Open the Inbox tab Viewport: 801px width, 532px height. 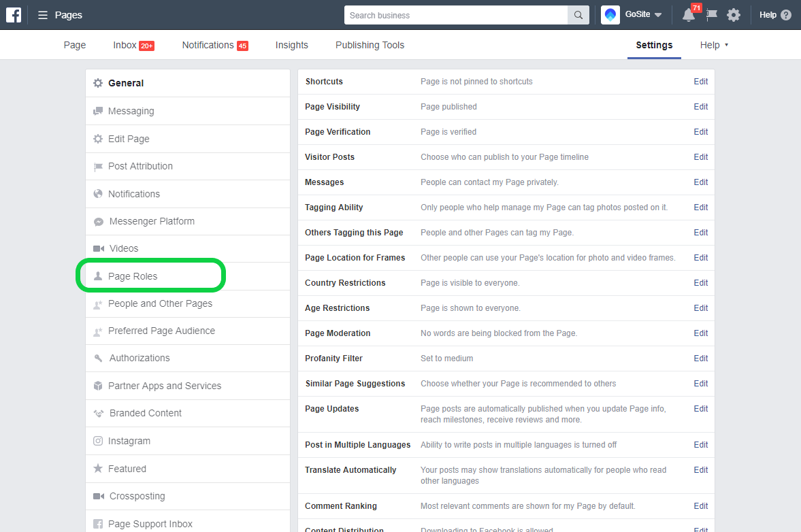click(x=133, y=45)
